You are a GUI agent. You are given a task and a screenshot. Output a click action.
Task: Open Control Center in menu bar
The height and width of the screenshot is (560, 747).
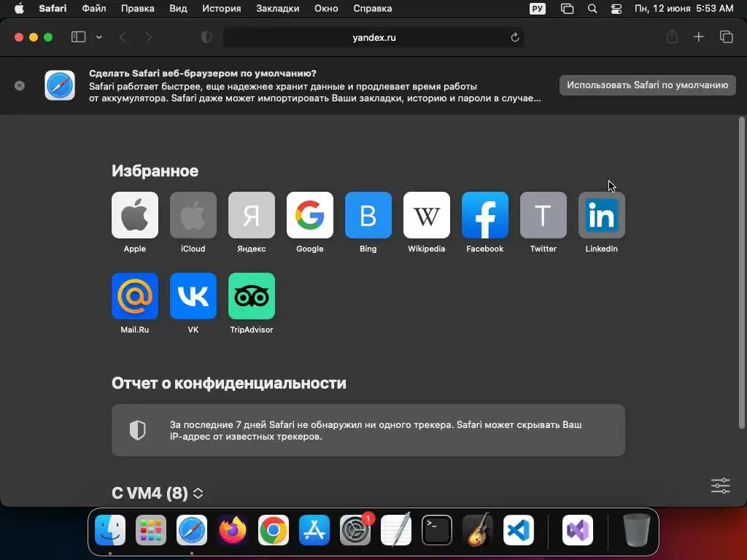[x=616, y=9]
